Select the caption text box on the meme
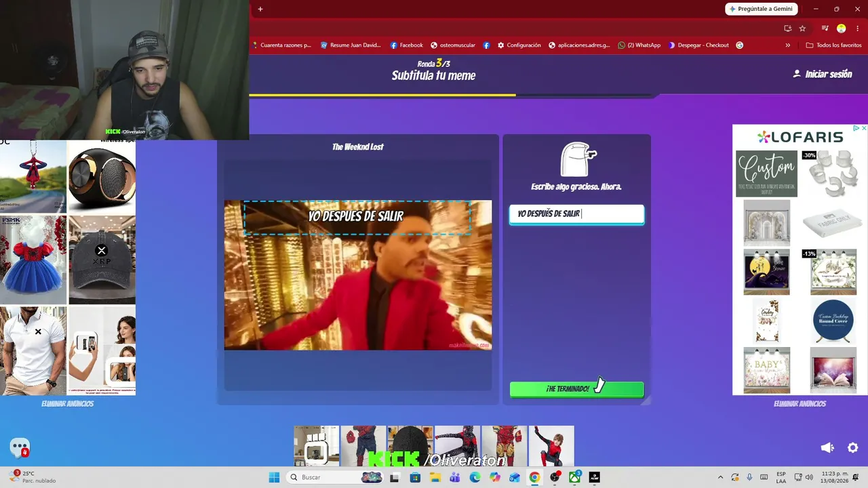Image resolution: width=868 pixels, height=488 pixels. [357, 217]
